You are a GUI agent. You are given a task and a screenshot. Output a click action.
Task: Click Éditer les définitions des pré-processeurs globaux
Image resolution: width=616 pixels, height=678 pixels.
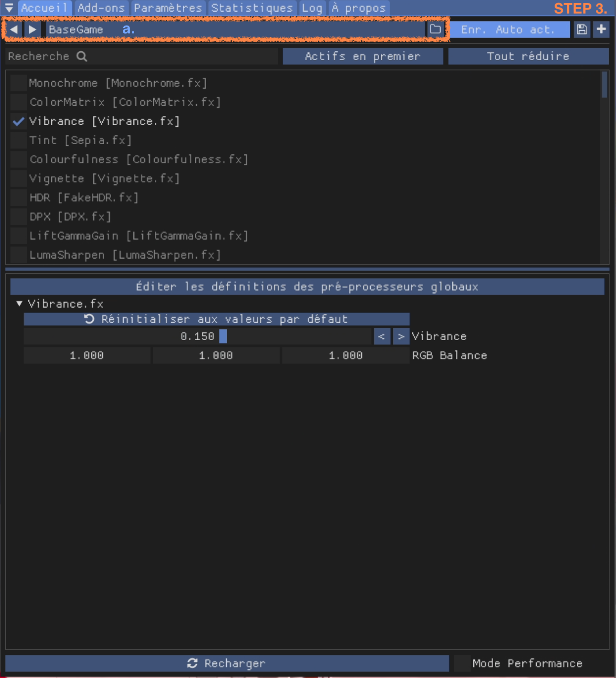307,286
